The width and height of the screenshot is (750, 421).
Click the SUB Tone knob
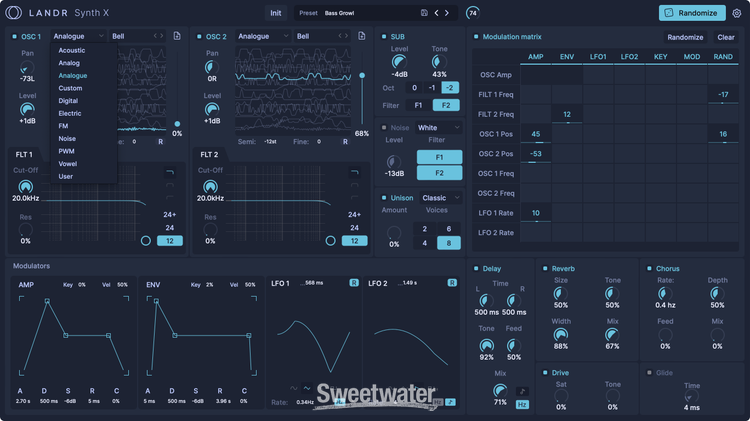click(x=439, y=62)
